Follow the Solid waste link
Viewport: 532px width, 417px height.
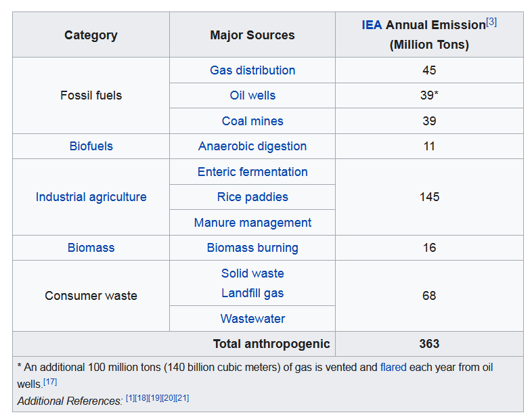point(252,273)
